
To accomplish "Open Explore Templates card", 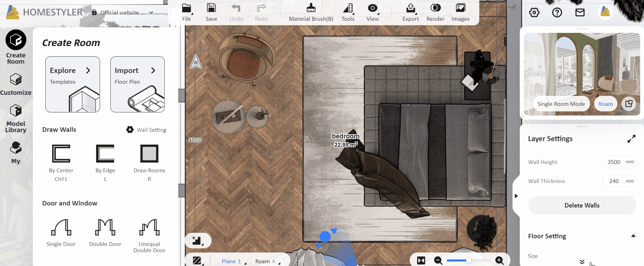I will click(73, 84).
